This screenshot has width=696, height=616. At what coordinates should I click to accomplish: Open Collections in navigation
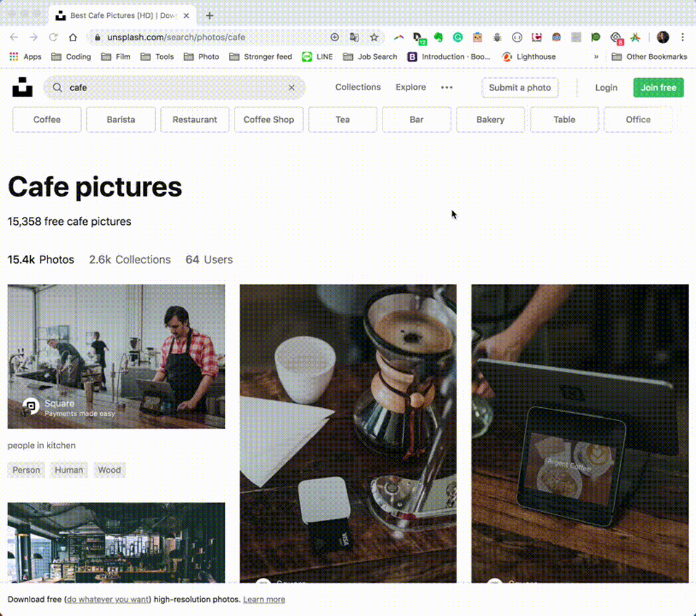pos(358,87)
